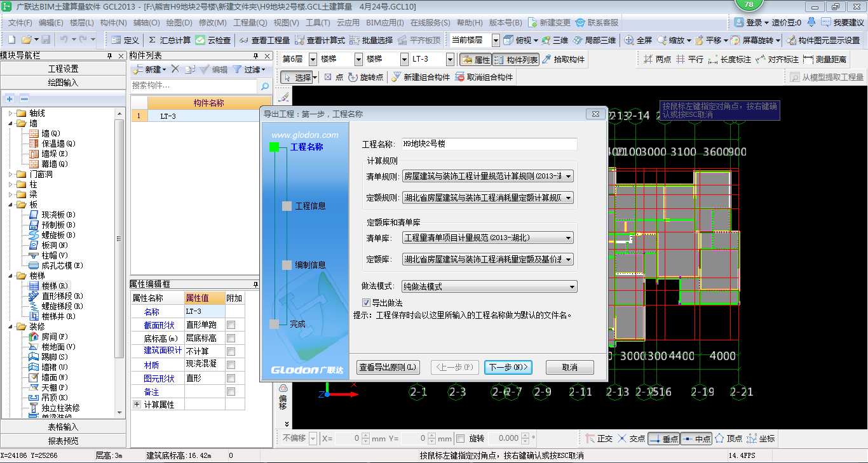Open the 定额规则 dropdown

pos(567,198)
